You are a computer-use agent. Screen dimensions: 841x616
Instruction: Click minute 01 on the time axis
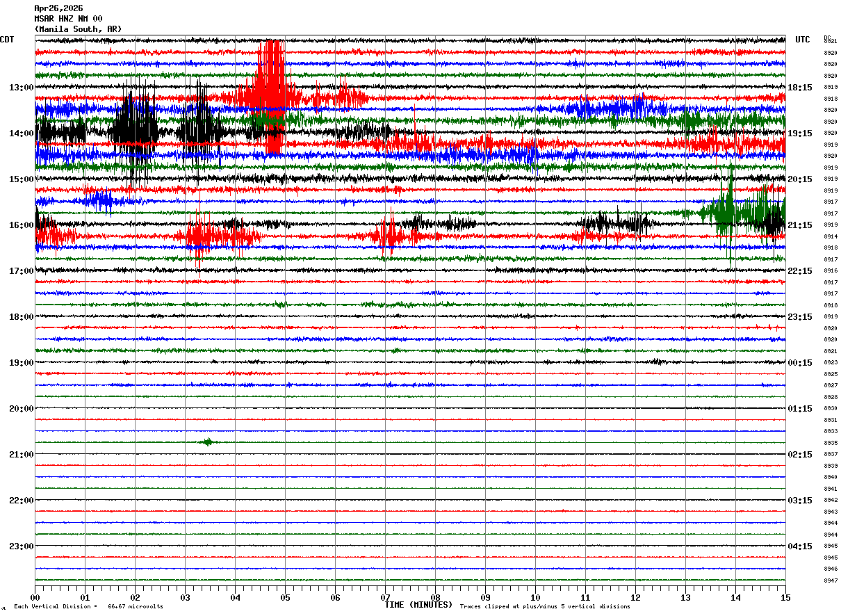(85, 597)
